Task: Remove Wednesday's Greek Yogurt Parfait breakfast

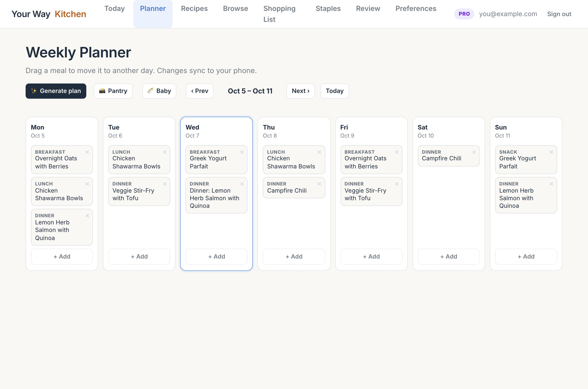Action: pos(242,152)
